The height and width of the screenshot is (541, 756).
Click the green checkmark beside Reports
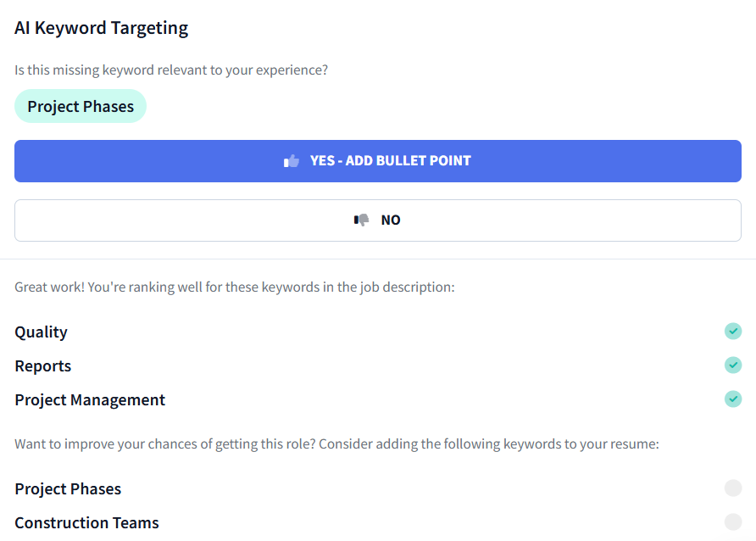coord(733,365)
